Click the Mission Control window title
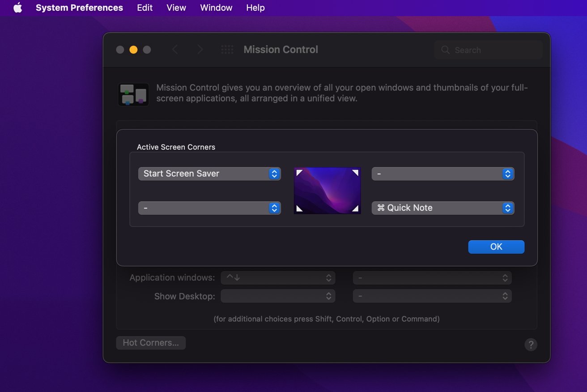 pyautogui.click(x=281, y=50)
